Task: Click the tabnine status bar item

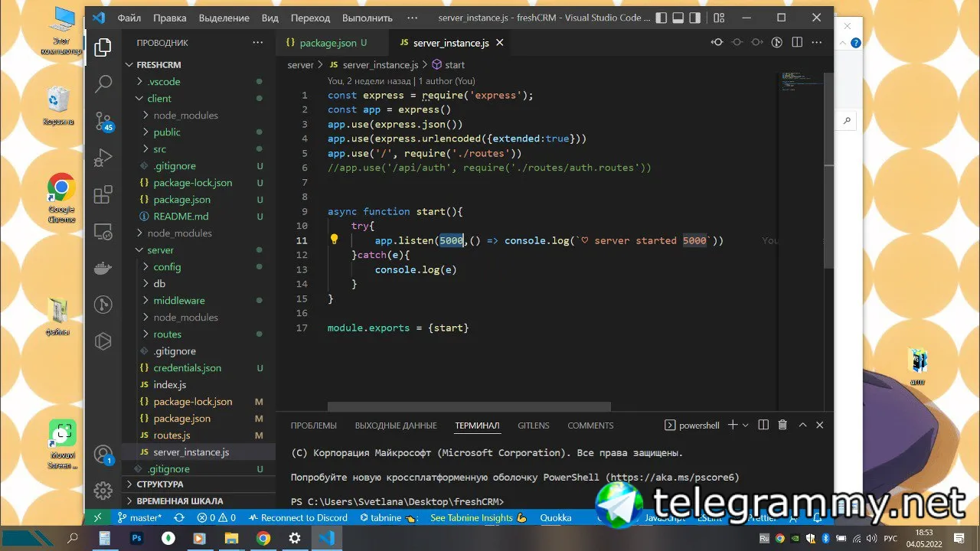Action: 387,517
